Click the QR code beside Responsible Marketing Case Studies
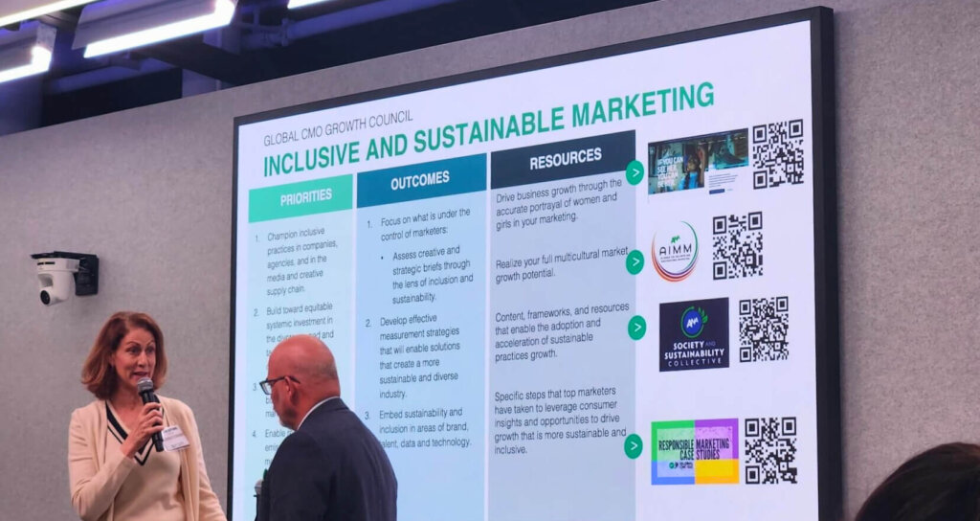This screenshot has height=521, width=980. (771, 450)
